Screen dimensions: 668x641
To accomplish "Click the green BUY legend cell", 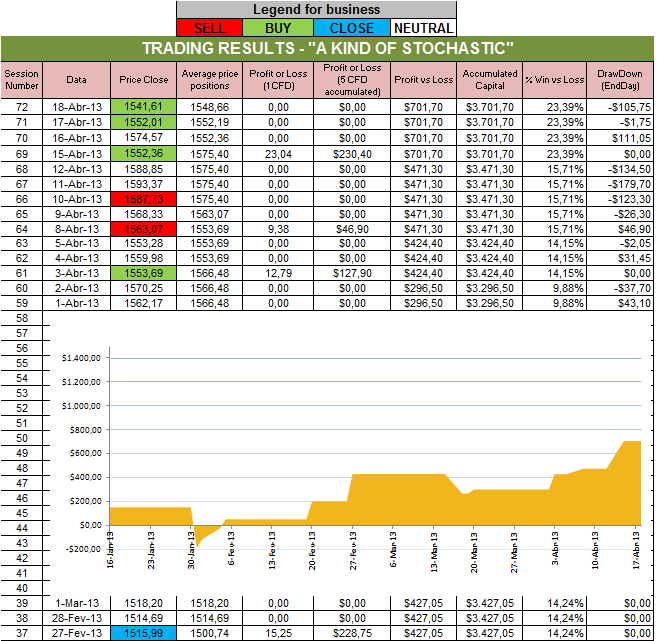I will [x=278, y=28].
